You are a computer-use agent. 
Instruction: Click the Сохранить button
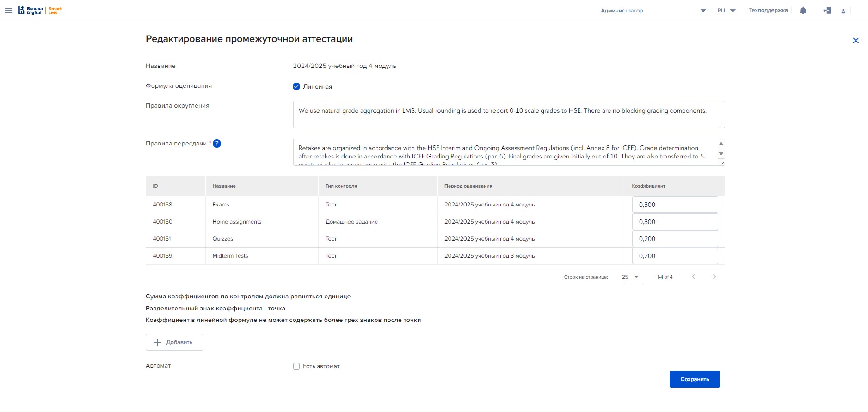coord(694,379)
